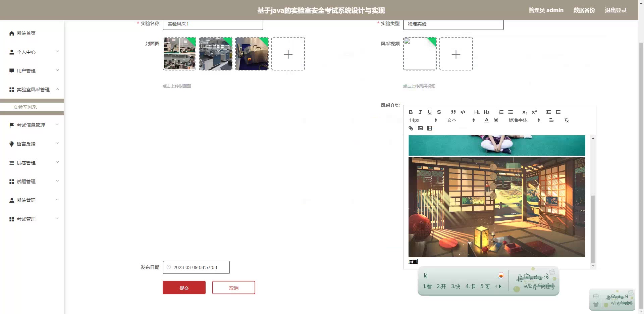Insert a hyperlink in the editor
This screenshot has width=644, height=314.
coord(411,128)
